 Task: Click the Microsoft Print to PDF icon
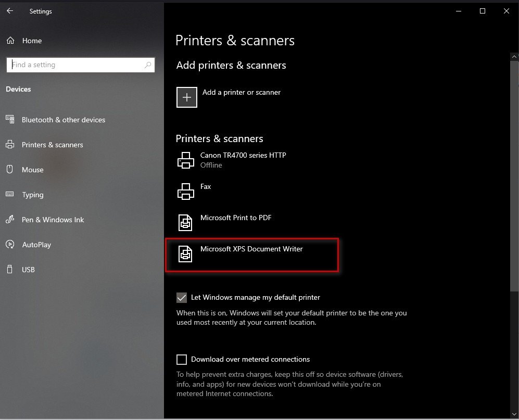185,222
